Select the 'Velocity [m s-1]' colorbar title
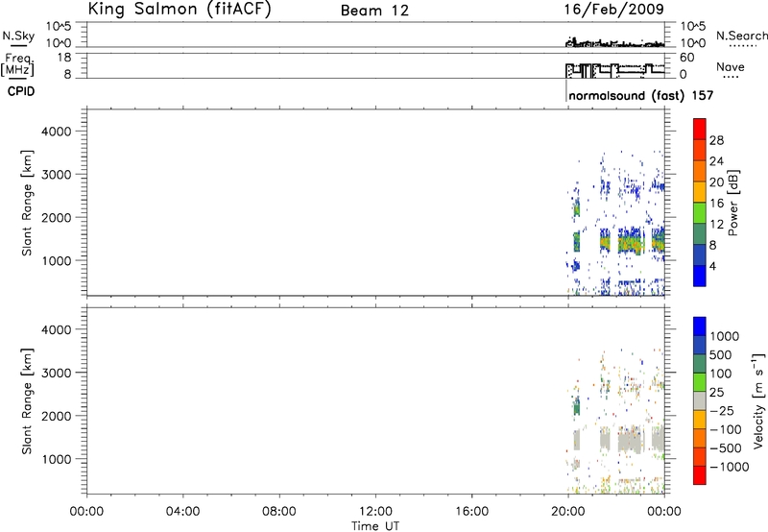Image resolution: width=768 pixels, height=532 pixels. (x=758, y=400)
